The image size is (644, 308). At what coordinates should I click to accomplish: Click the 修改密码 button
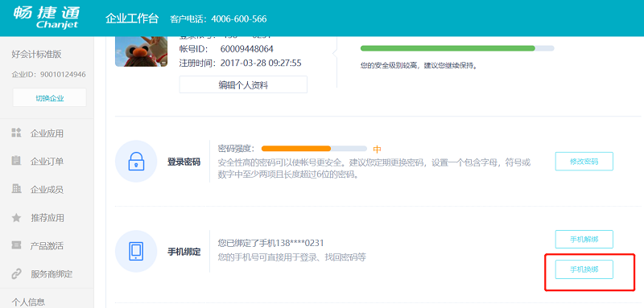pos(584,161)
